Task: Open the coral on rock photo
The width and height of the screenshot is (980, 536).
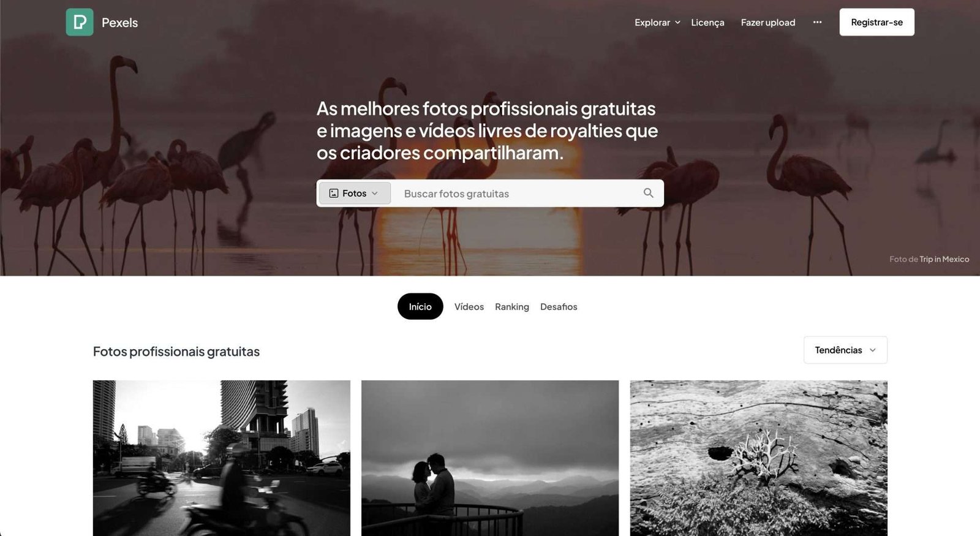Action: coord(758,458)
